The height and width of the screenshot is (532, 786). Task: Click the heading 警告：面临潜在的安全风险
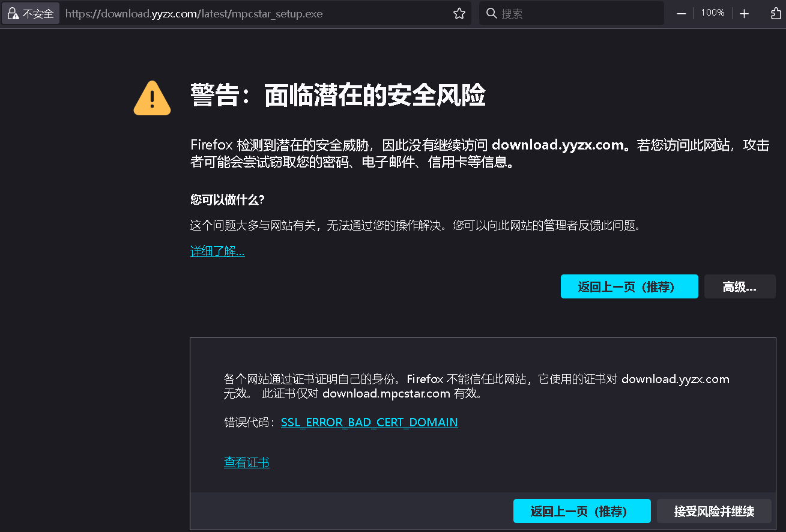pyautogui.click(x=338, y=95)
